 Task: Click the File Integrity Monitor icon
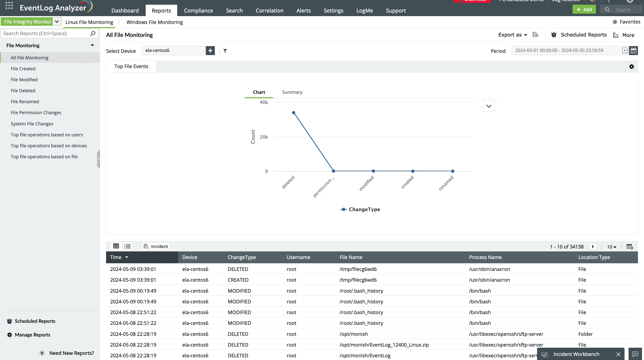tap(28, 22)
